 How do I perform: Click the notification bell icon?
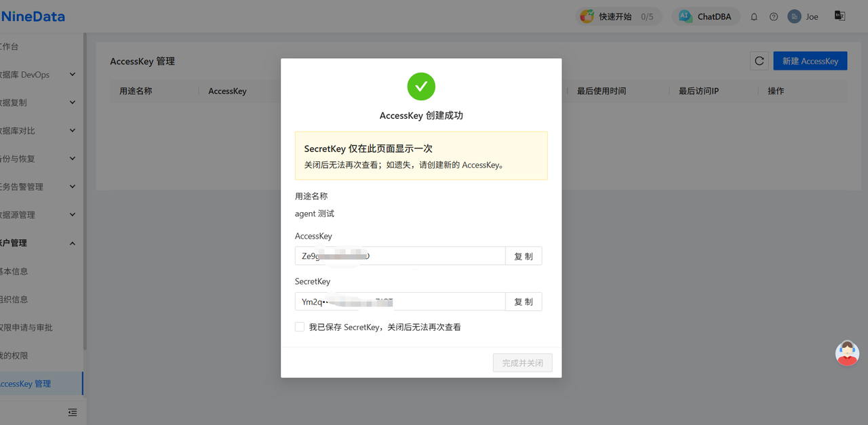click(x=754, y=17)
